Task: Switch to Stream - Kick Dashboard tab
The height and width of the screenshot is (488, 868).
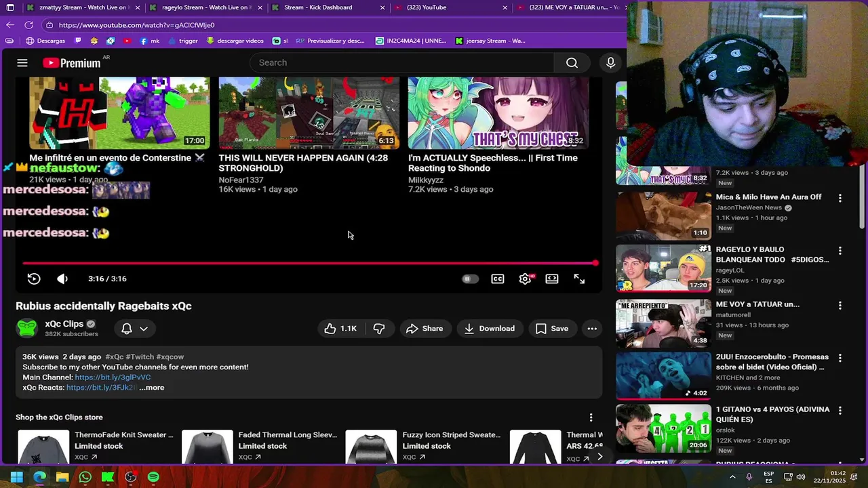Action: click(325, 7)
